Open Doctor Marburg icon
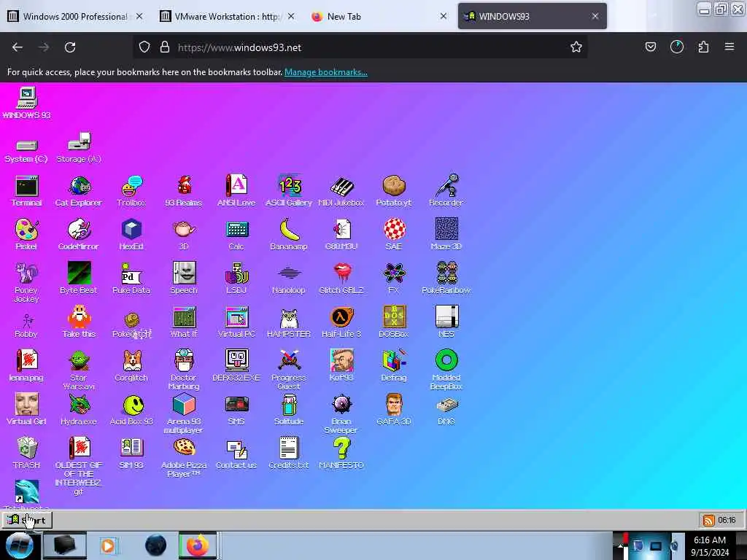This screenshot has width=747, height=560. 184,370
